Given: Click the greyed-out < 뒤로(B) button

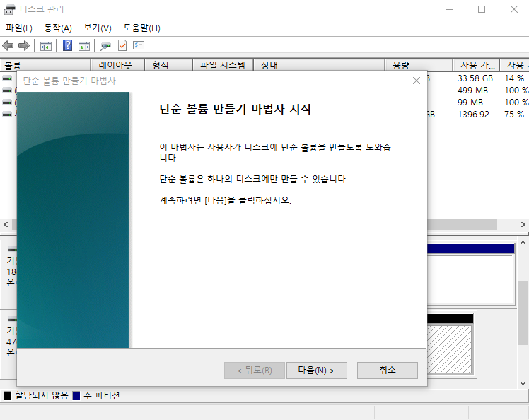Looking at the screenshot, I should click(255, 371).
